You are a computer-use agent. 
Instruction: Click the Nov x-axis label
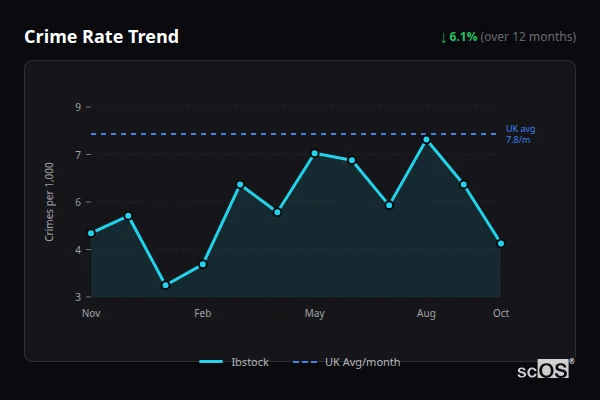91,313
